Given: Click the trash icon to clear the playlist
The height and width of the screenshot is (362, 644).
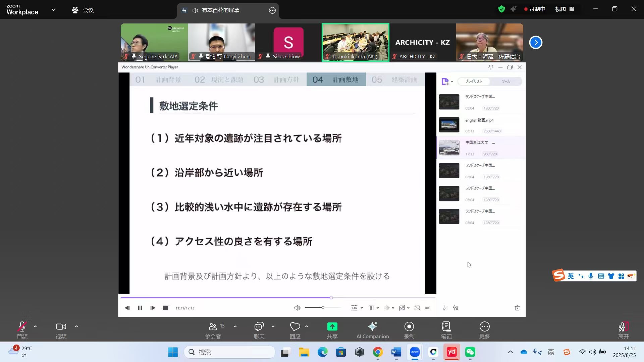Looking at the screenshot, I should pyautogui.click(x=517, y=308).
